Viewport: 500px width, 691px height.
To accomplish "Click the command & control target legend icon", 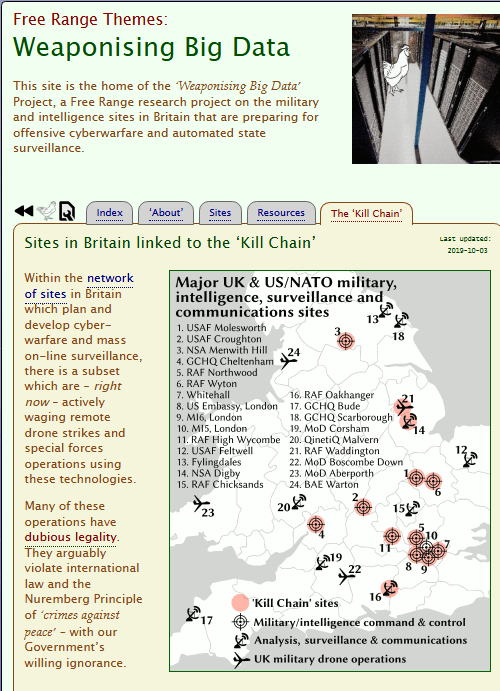I will (x=241, y=622).
